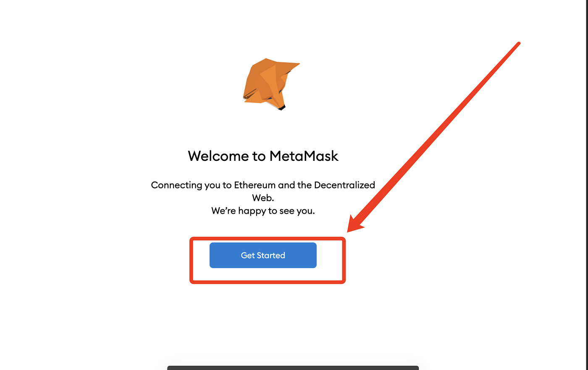Click the red arrow's upper tail end

(x=518, y=44)
